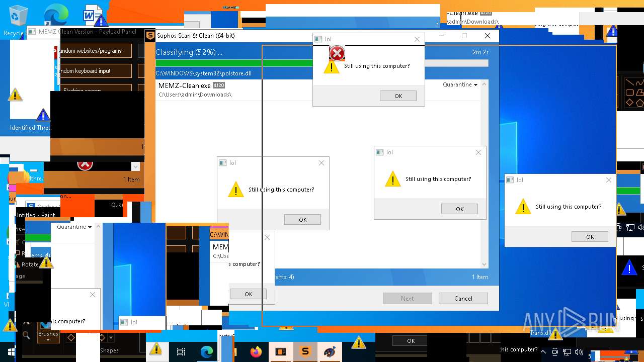Expand the Brushes dropdown in Paint

tap(48, 337)
